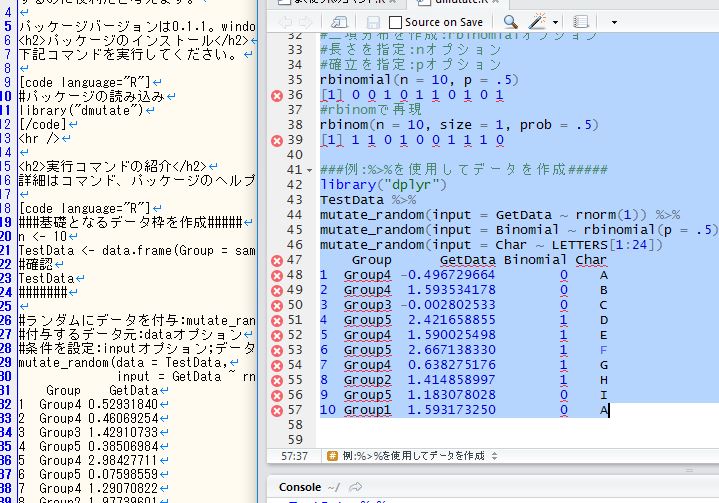Open the section navigator in editor status bar

coord(413,456)
